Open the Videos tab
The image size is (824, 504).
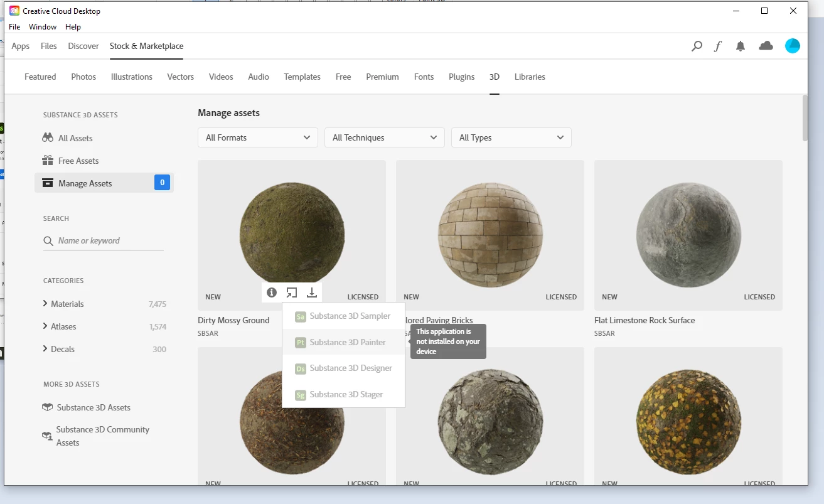(221, 77)
